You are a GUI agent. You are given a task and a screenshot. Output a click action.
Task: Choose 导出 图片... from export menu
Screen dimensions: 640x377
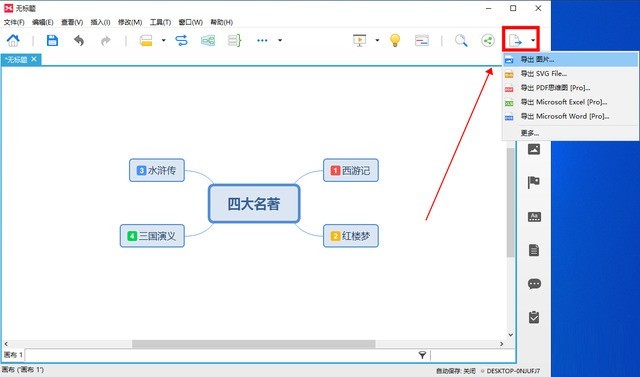[570, 60]
